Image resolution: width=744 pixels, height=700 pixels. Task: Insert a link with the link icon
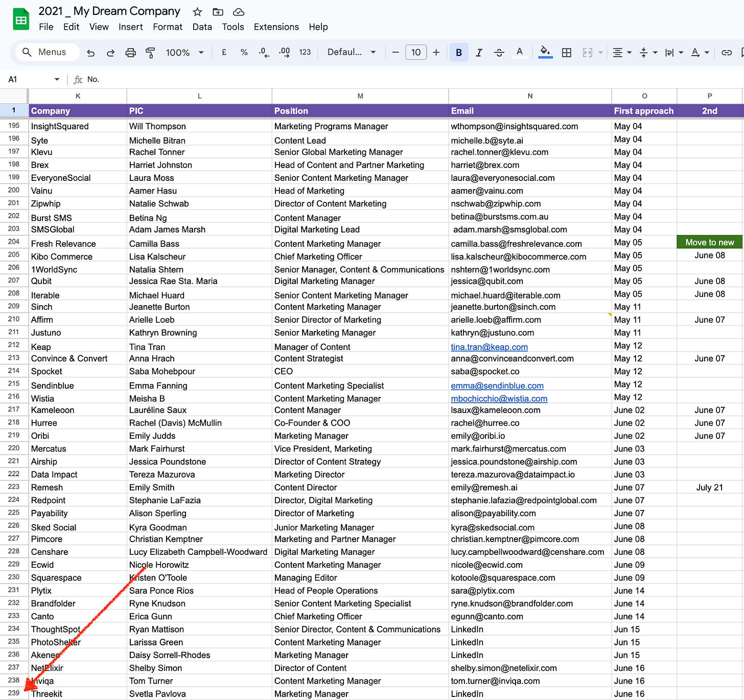726,52
